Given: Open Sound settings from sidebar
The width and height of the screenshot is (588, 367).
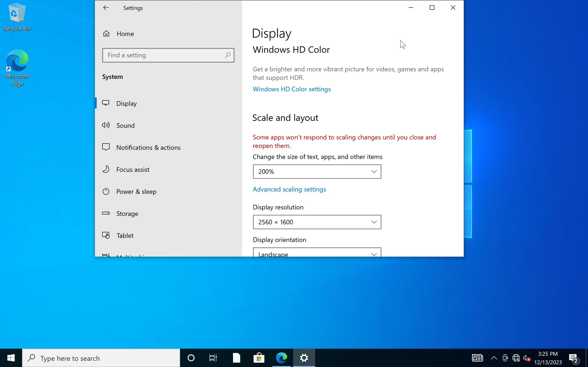Looking at the screenshot, I should pos(125,125).
